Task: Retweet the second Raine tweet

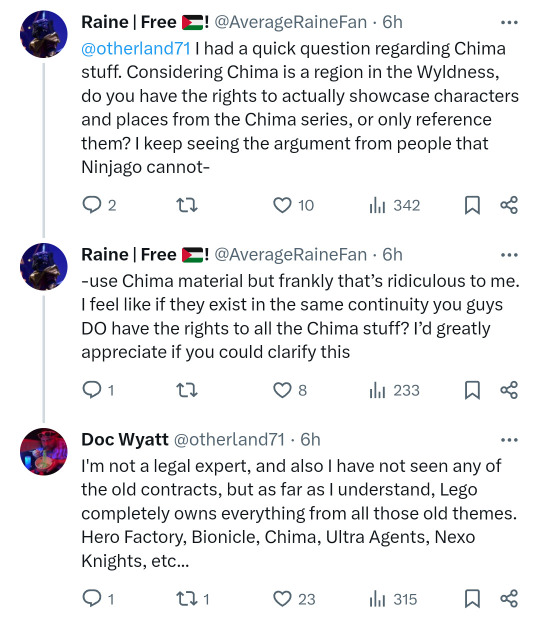Action: tap(187, 390)
